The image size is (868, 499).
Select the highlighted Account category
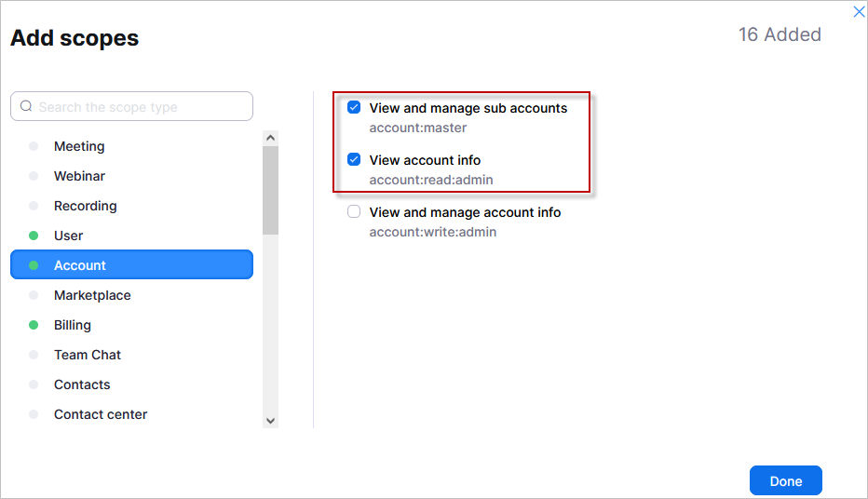point(131,265)
